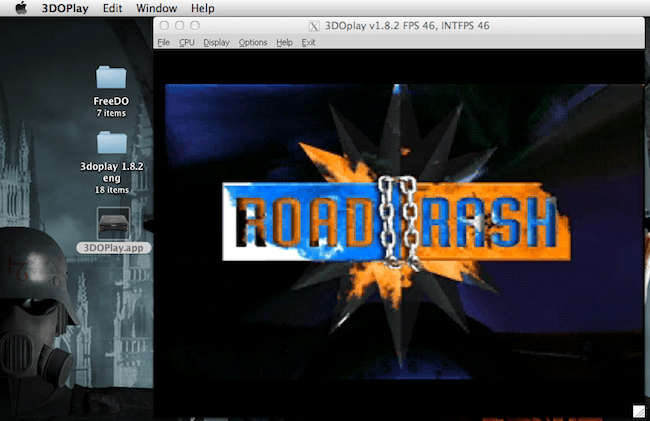650x421 pixels.
Task: Open the Edit menu
Action: click(113, 8)
